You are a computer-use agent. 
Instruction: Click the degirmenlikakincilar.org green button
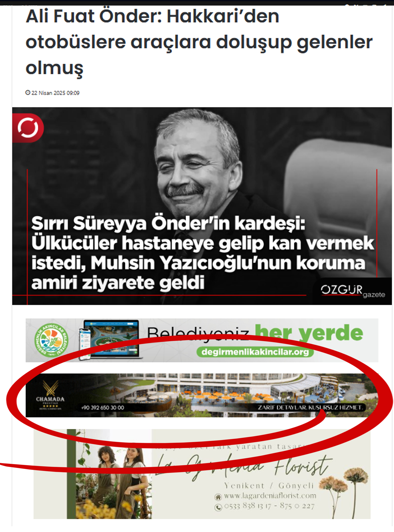pos(255,352)
